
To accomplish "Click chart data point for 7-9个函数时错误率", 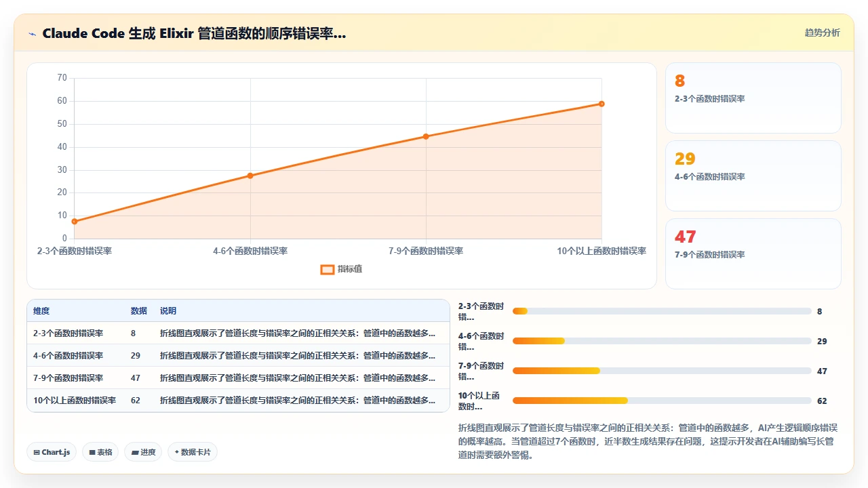I will pos(426,136).
